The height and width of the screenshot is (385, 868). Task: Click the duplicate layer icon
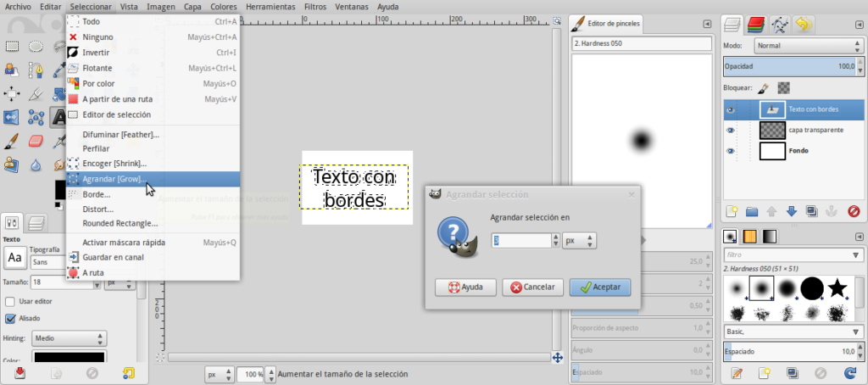coord(812,211)
